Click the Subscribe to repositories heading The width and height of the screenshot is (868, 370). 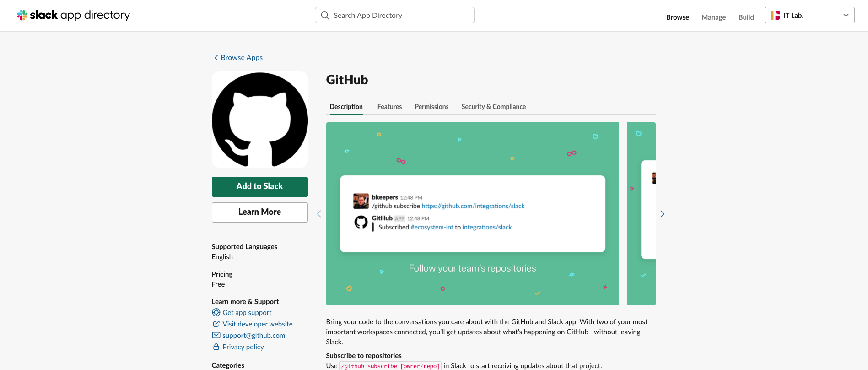(x=364, y=355)
